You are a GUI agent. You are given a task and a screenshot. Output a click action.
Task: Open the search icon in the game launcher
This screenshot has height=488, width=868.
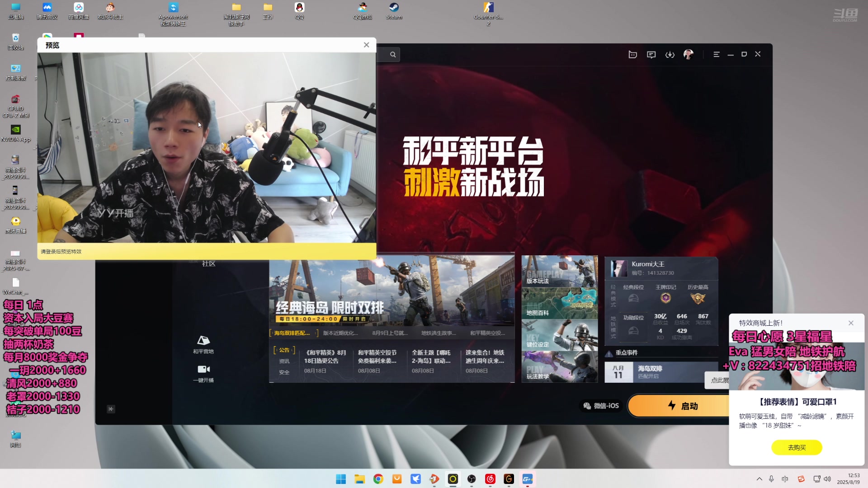point(393,55)
